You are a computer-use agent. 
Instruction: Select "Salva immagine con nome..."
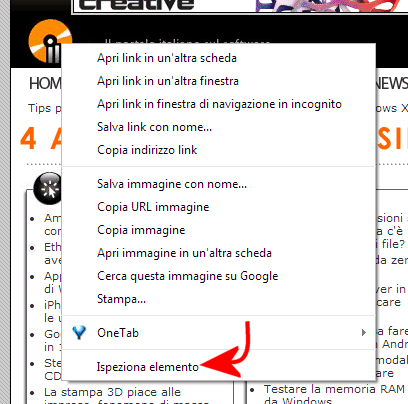tap(219, 184)
